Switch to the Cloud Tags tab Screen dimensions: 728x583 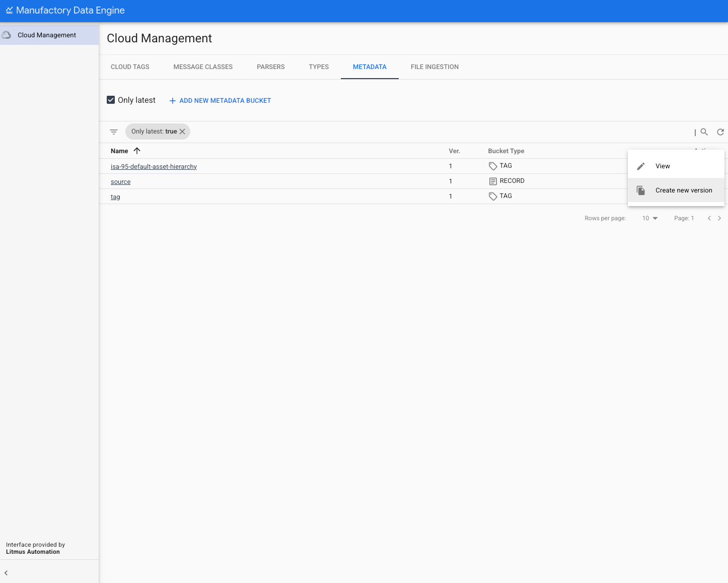pos(130,67)
